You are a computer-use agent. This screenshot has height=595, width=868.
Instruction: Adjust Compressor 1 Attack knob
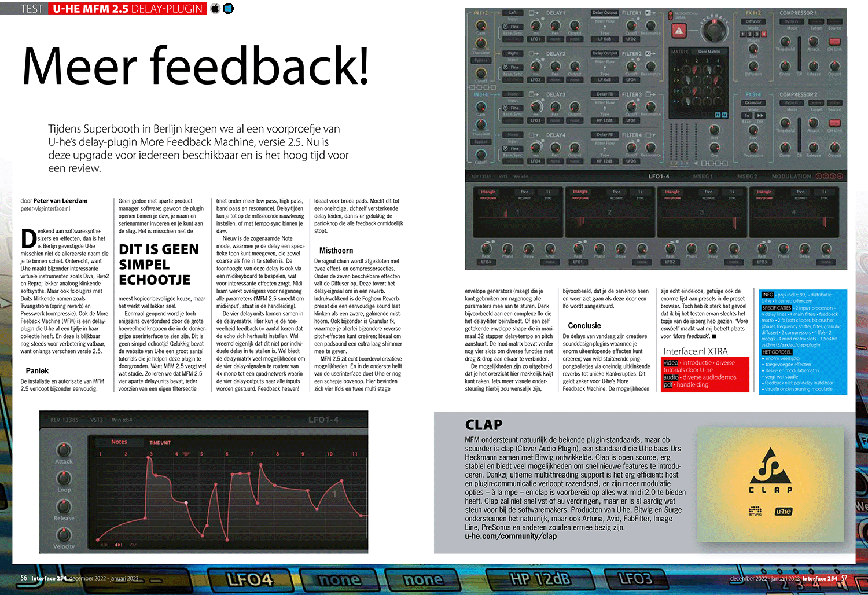coord(813,41)
